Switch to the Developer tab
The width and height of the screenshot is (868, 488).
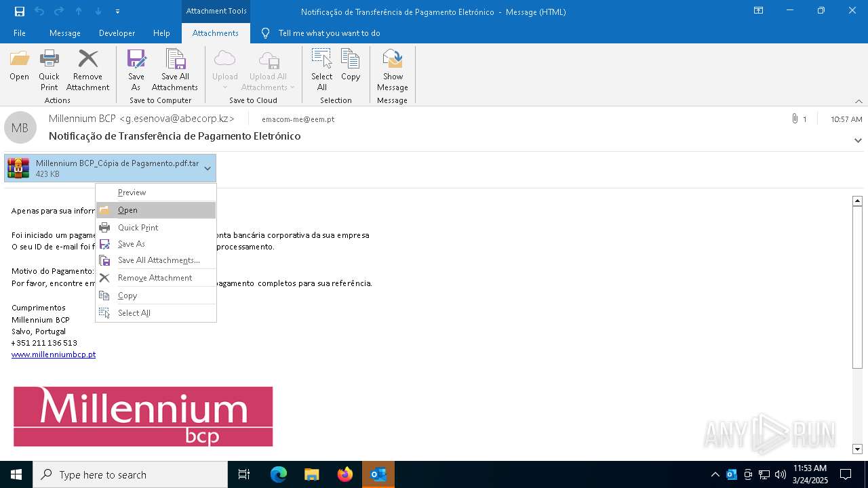pos(117,33)
